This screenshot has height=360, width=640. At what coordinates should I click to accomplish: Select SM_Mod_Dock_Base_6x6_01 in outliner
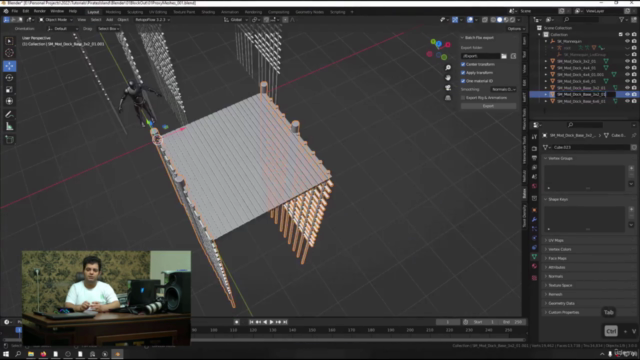581,101
